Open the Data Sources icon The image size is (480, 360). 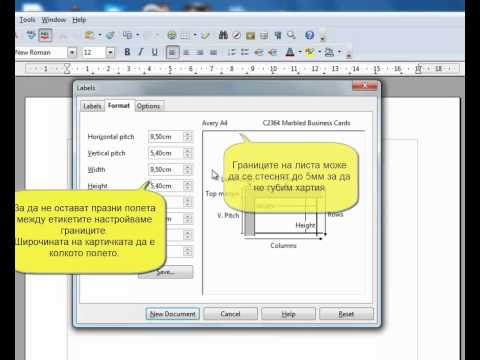(x=264, y=35)
